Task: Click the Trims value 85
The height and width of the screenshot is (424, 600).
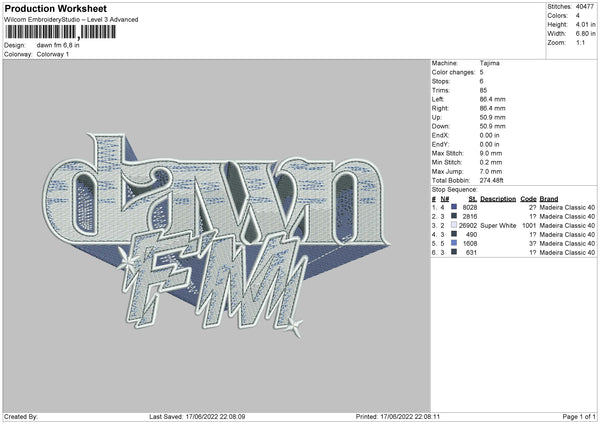Action: [483, 90]
